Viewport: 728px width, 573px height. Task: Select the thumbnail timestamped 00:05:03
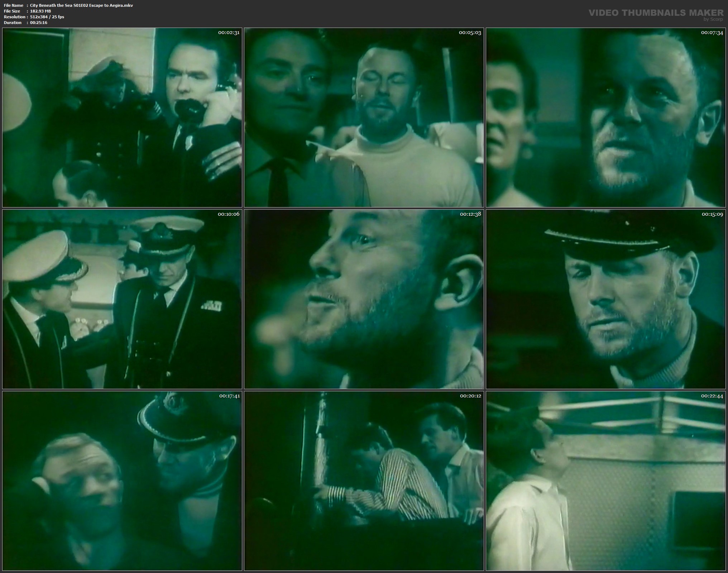point(364,118)
